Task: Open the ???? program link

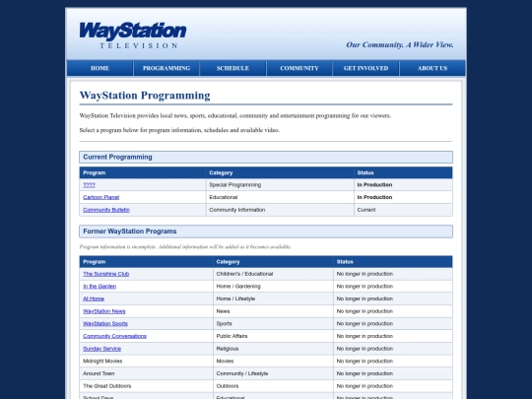Action: click(89, 185)
